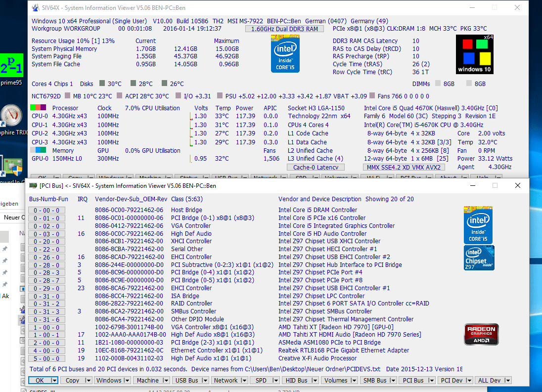Click 'Realtek RTL8168 PCIe Gigabit Ethernet Adapter' text

click(344, 350)
